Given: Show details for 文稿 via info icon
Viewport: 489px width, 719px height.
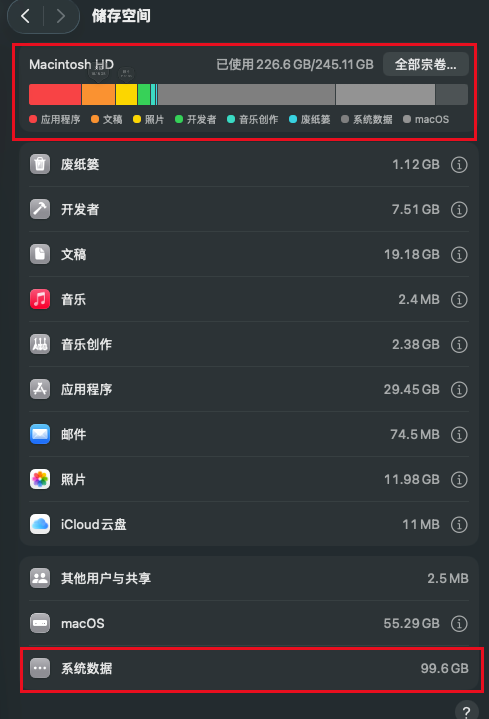Looking at the screenshot, I should (459, 254).
